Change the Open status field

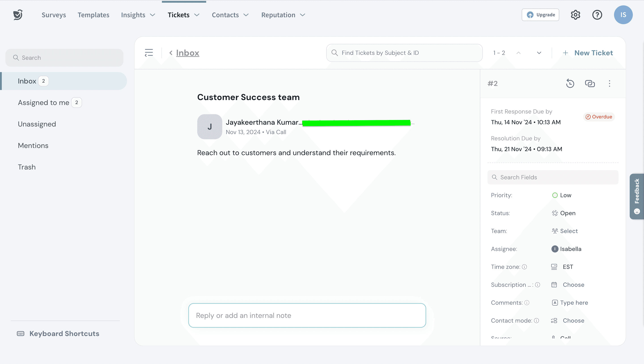click(x=568, y=213)
